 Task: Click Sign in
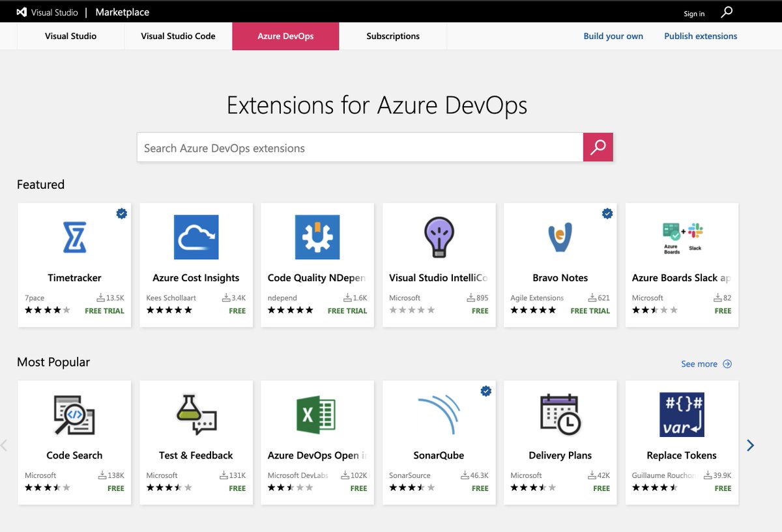(x=694, y=14)
